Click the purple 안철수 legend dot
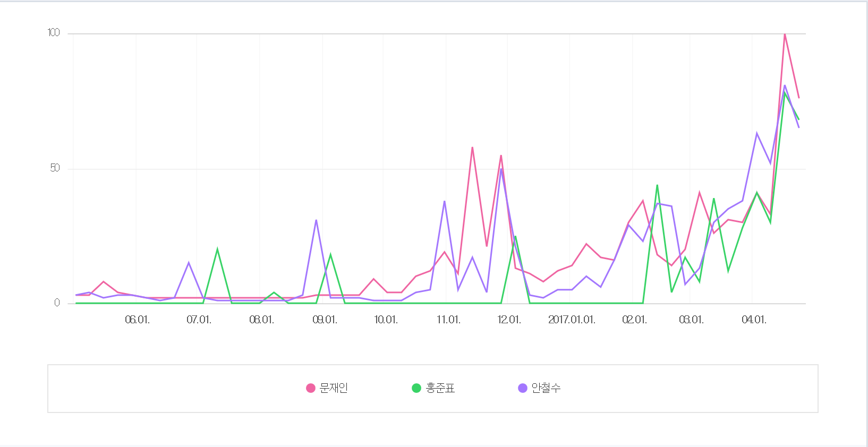The image size is (868, 447). coord(523,388)
